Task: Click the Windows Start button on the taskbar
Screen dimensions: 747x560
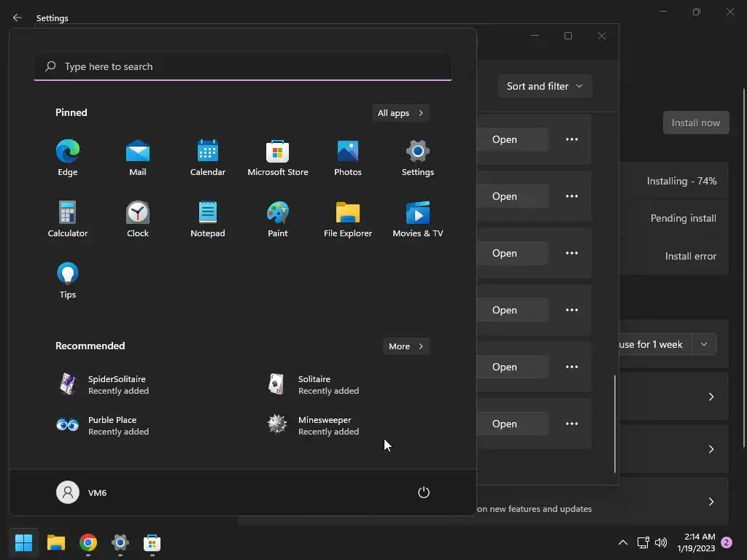Action: pos(23,542)
